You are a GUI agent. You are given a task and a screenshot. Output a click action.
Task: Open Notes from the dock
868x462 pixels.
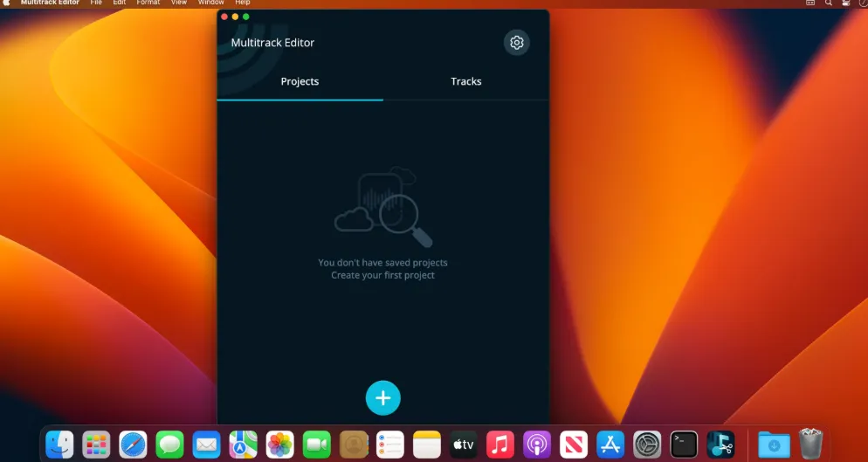coord(427,445)
